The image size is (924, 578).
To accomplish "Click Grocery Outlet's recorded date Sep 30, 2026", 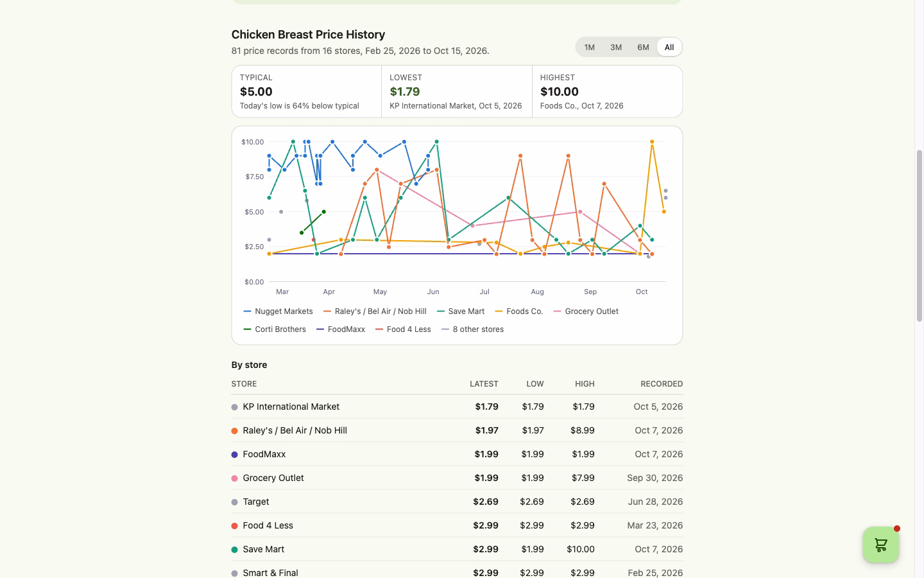I will tap(654, 478).
